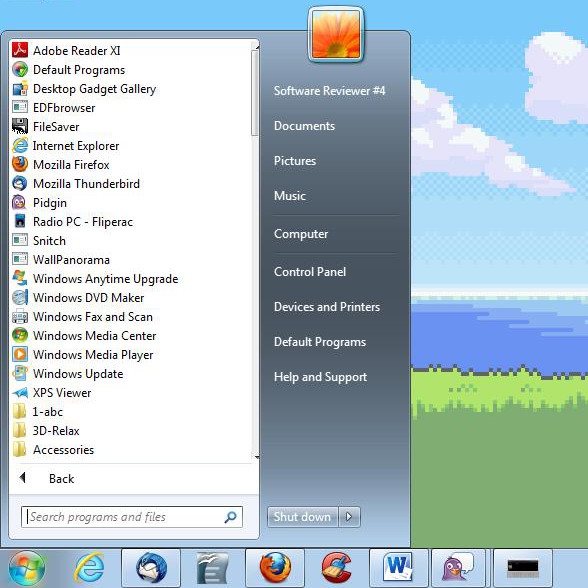The height and width of the screenshot is (588, 588).
Task: Click the Adobe Reader XI icon
Action: coord(20,50)
